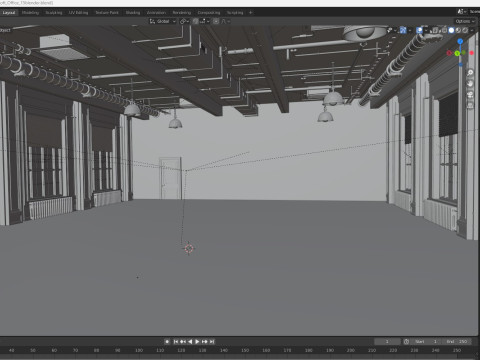Click the negative Z axis gizmo handle
480x360 pixels.
point(461,64)
